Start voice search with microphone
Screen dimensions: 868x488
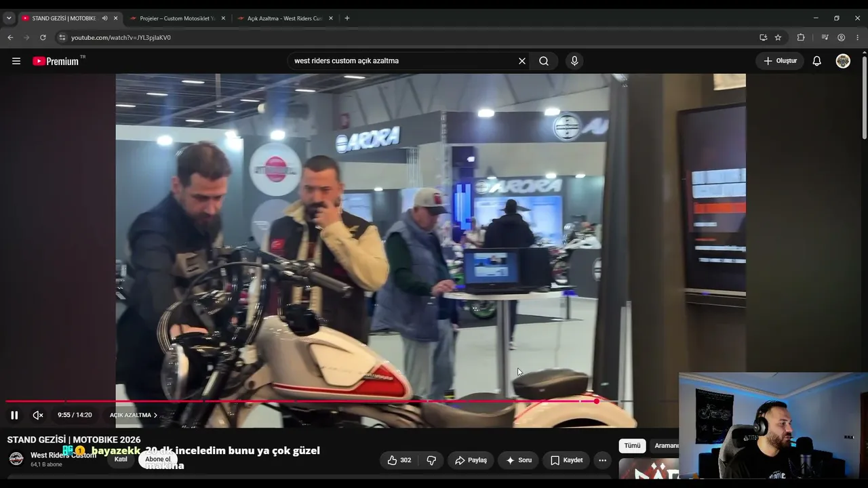[574, 61]
